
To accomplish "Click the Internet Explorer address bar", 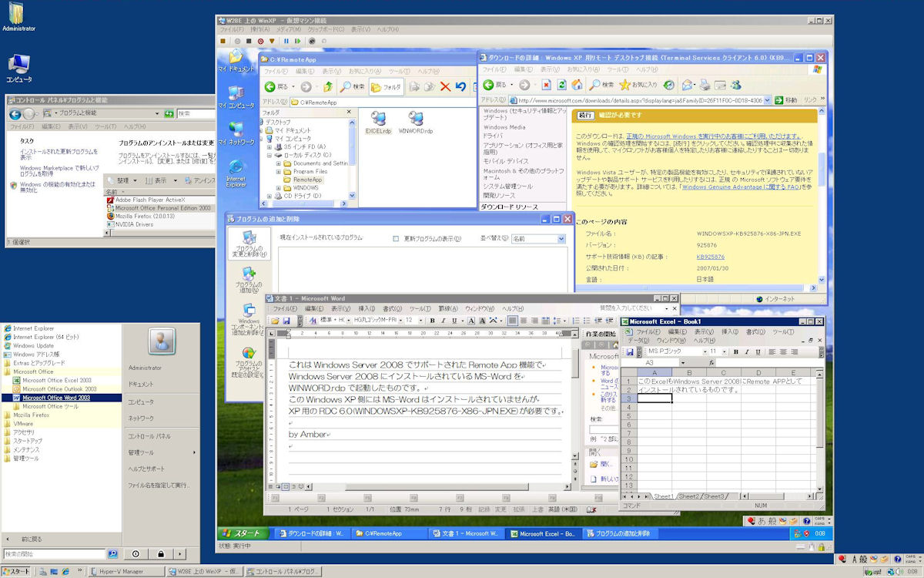I will pyautogui.click(x=641, y=100).
